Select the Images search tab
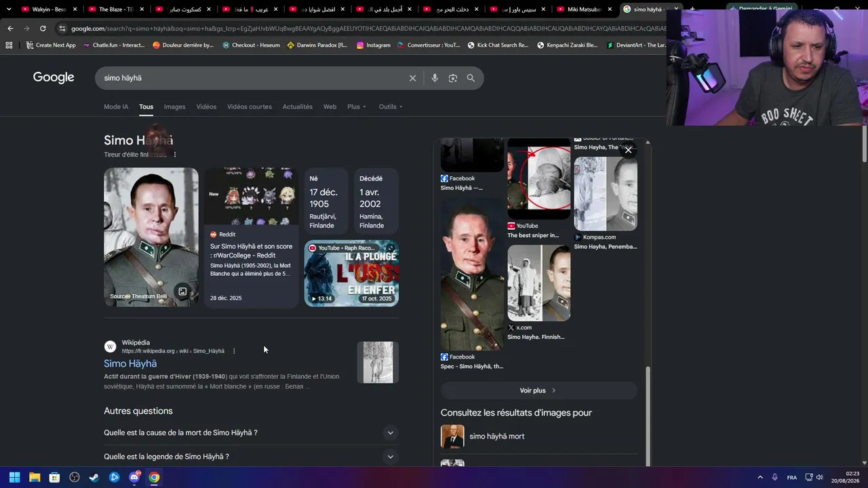Image resolution: width=868 pixels, height=488 pixels. [174, 106]
